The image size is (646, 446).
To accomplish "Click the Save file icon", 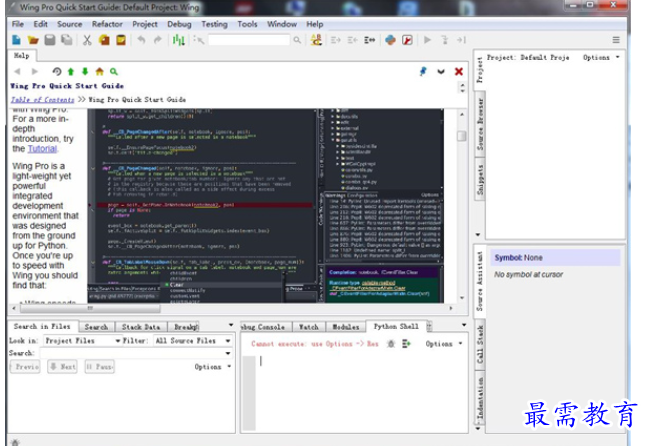I will coord(50,40).
